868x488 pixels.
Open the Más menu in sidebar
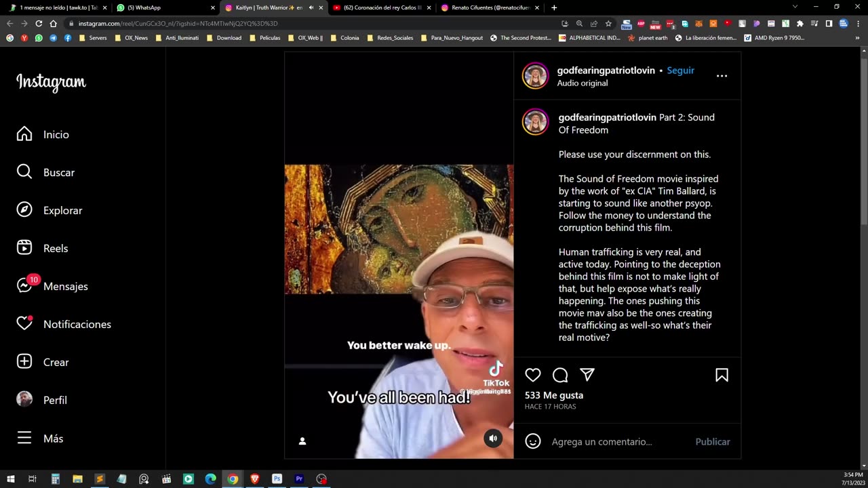pyautogui.click(x=39, y=438)
